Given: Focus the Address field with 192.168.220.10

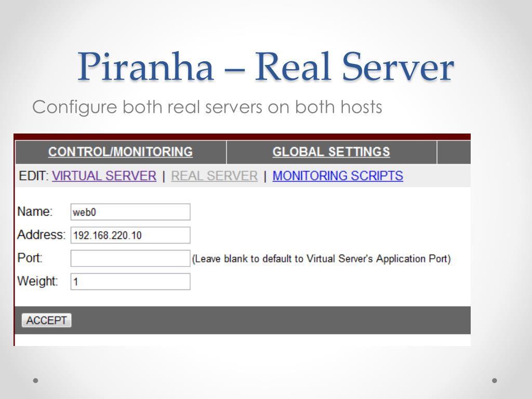Looking at the screenshot, I should coord(130,235).
